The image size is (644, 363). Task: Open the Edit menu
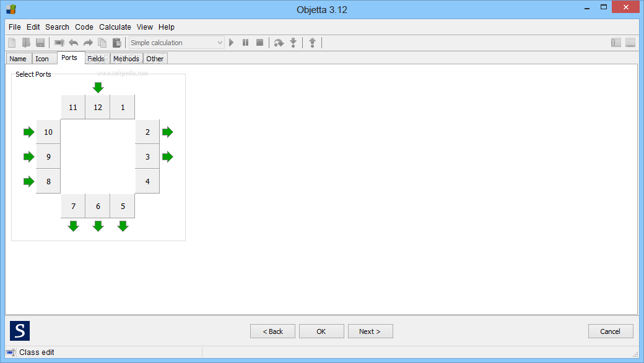point(33,27)
